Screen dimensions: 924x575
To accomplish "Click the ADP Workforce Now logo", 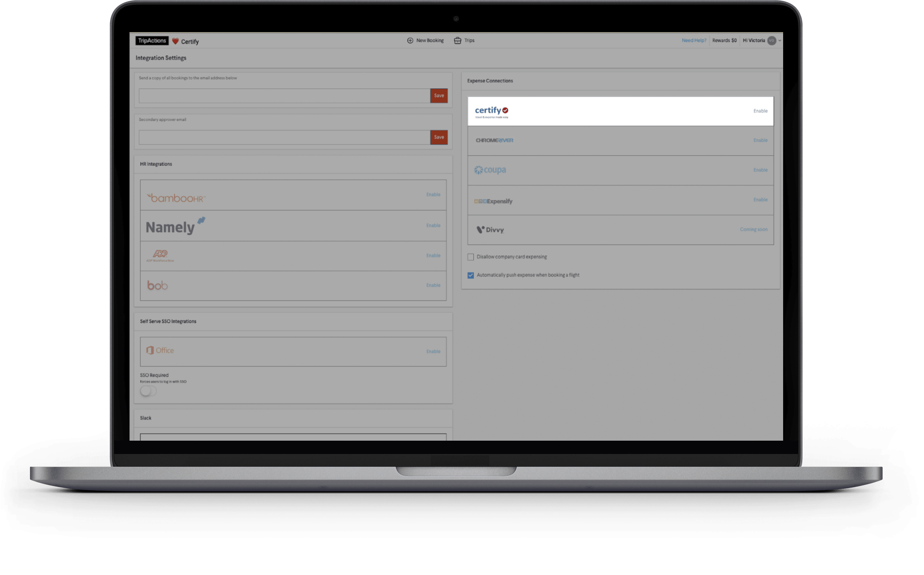I will pyautogui.click(x=160, y=256).
